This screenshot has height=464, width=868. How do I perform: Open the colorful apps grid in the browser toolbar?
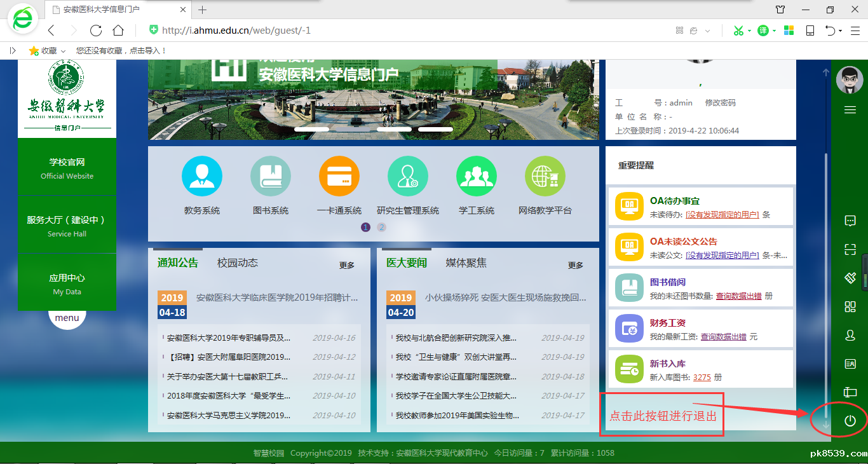coord(789,31)
